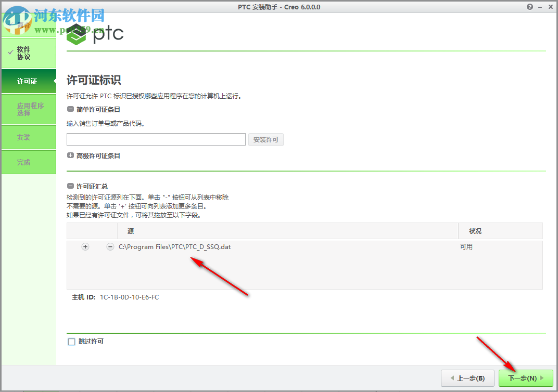Select the 应用程序选择 step in sidebar

point(29,109)
